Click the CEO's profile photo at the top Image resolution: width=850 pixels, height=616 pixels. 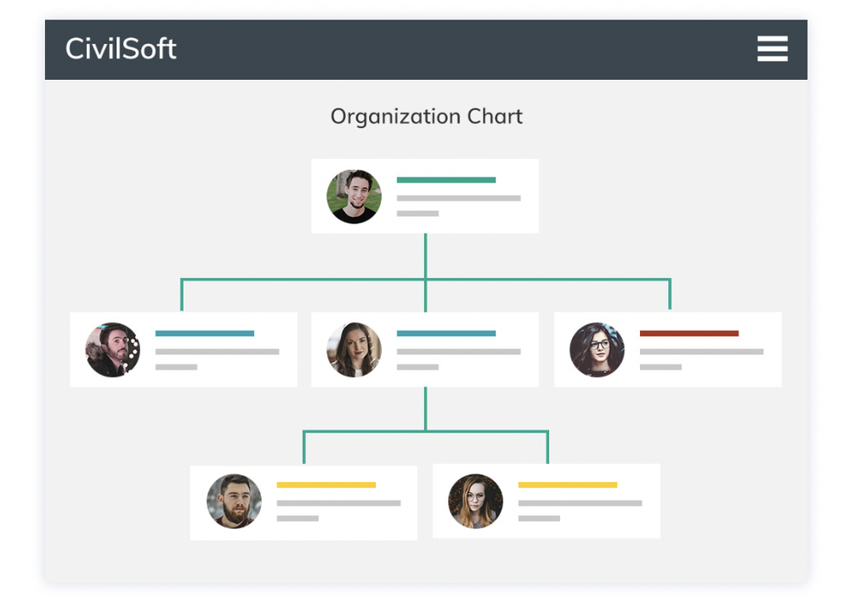click(354, 195)
